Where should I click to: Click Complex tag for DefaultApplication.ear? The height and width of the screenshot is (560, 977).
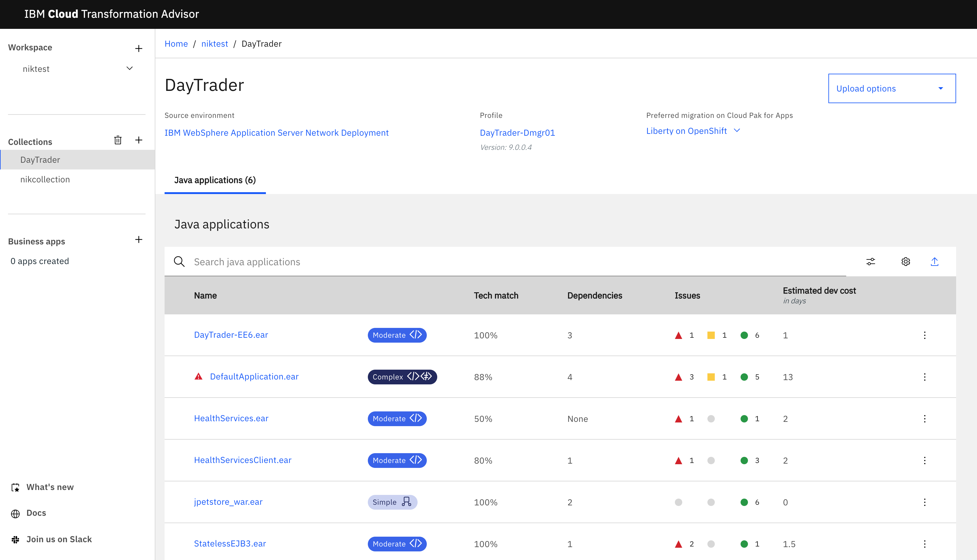402,377
